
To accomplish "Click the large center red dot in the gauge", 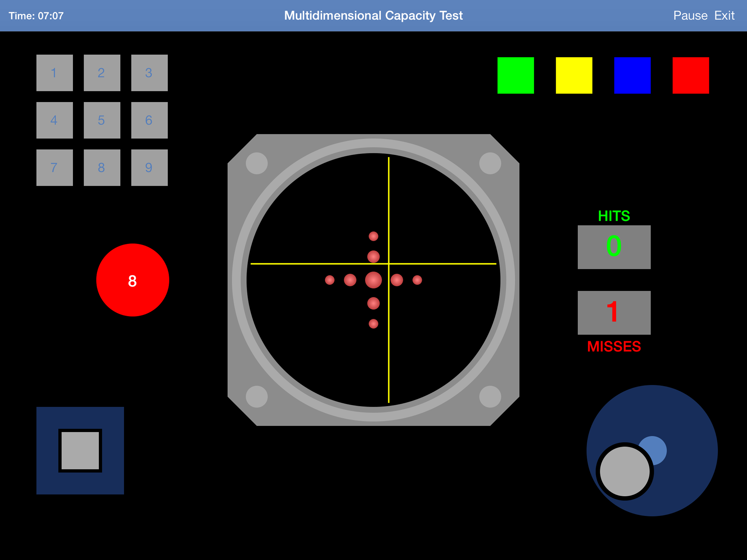I will click(x=373, y=280).
